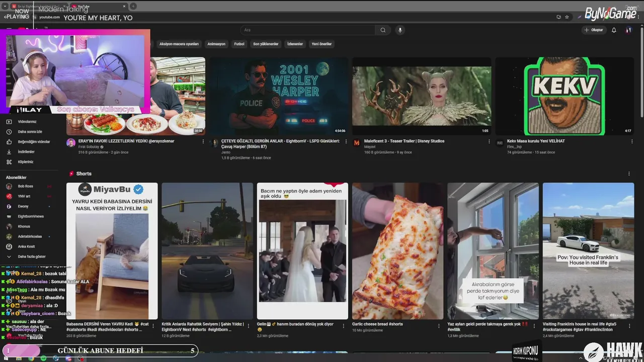
Task: Open the notifications bell
Action: [614, 30]
